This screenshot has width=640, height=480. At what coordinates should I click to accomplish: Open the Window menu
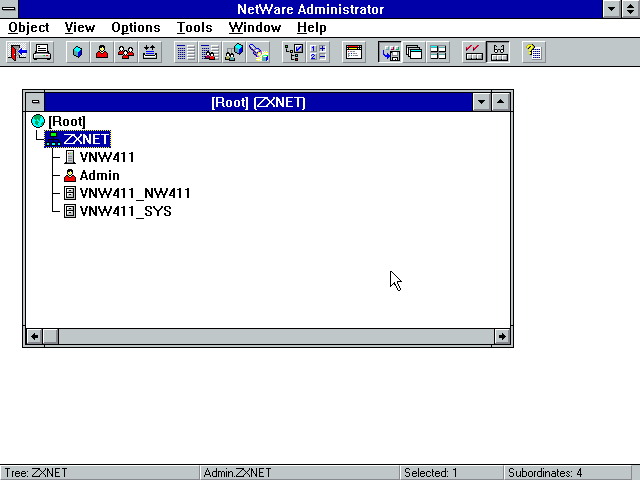[255, 28]
